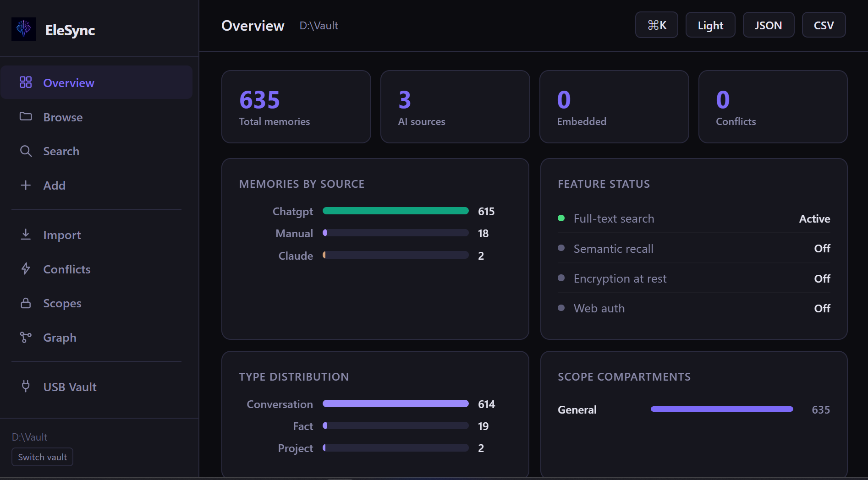Click the 'Active' status value
The width and height of the screenshot is (868, 480).
814,219
